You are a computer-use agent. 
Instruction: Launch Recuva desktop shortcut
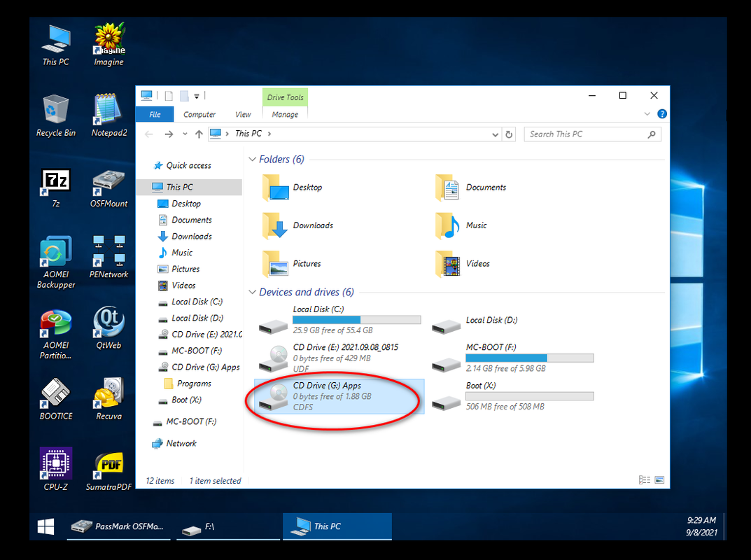108,400
